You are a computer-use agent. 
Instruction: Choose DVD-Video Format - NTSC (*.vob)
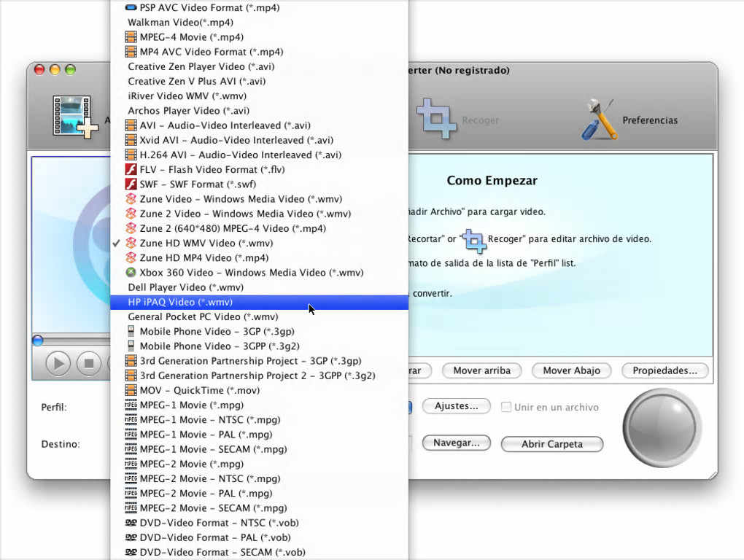point(259,523)
